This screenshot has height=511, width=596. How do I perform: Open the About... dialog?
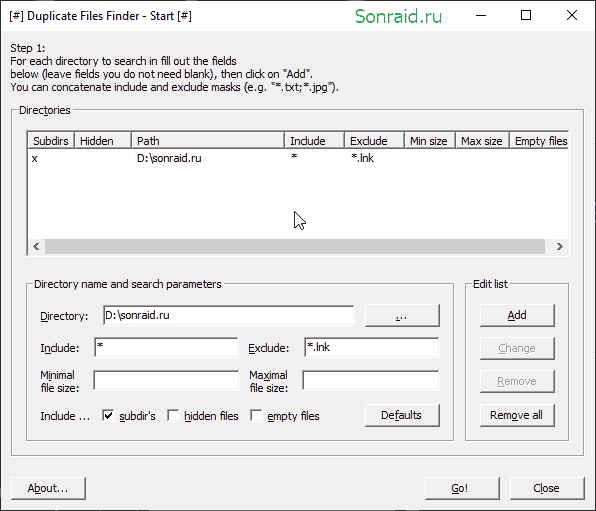pos(48,488)
